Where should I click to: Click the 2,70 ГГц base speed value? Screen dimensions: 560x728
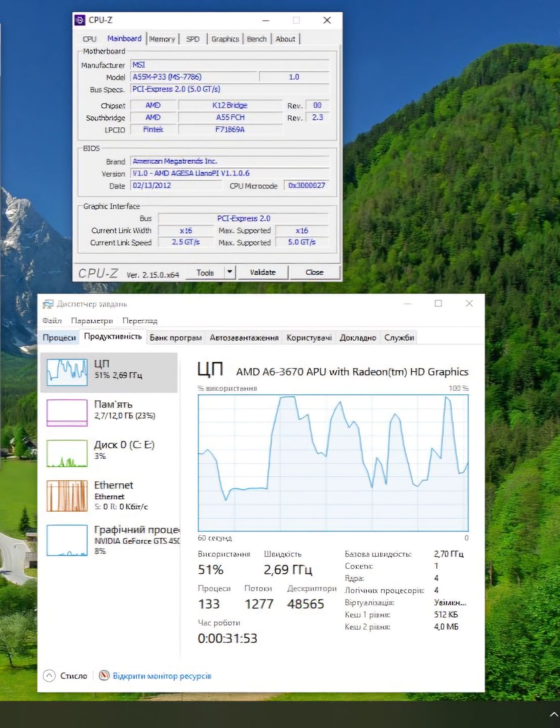(x=449, y=554)
